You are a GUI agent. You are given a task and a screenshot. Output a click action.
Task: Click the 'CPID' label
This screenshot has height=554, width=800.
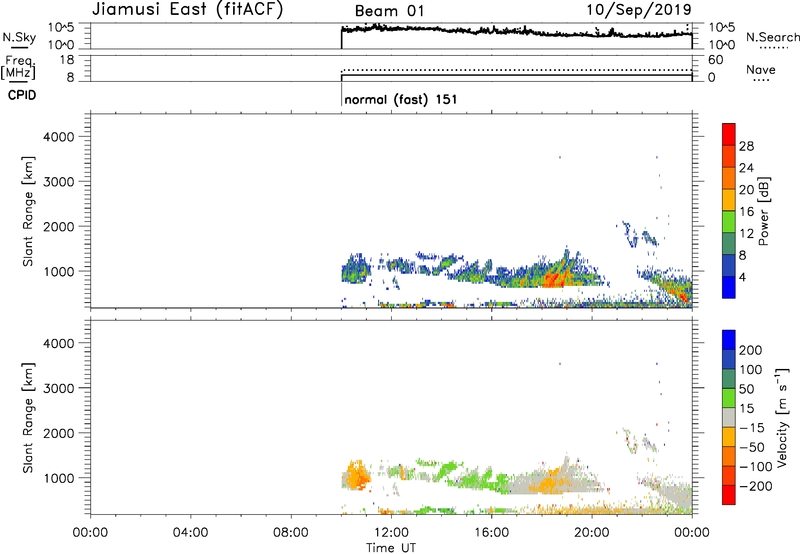point(22,95)
